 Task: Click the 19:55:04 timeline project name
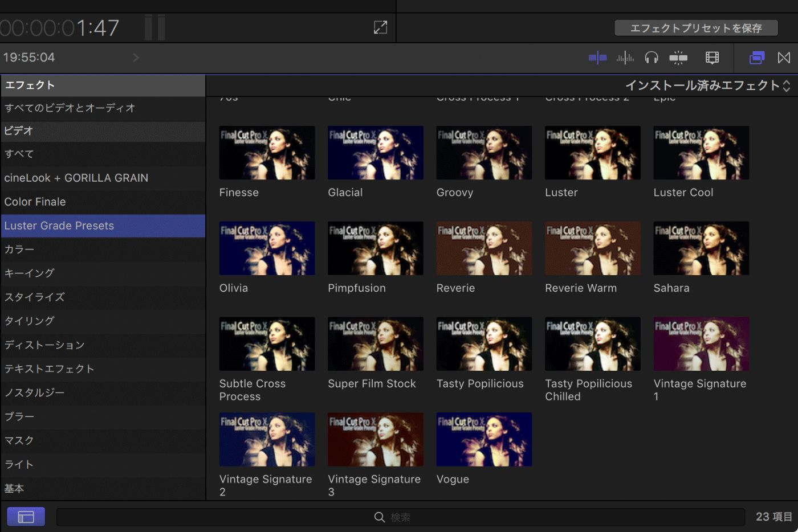point(29,58)
